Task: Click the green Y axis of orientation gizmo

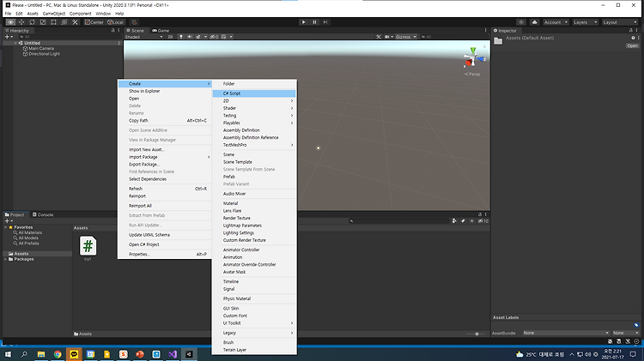Action: 473,50
